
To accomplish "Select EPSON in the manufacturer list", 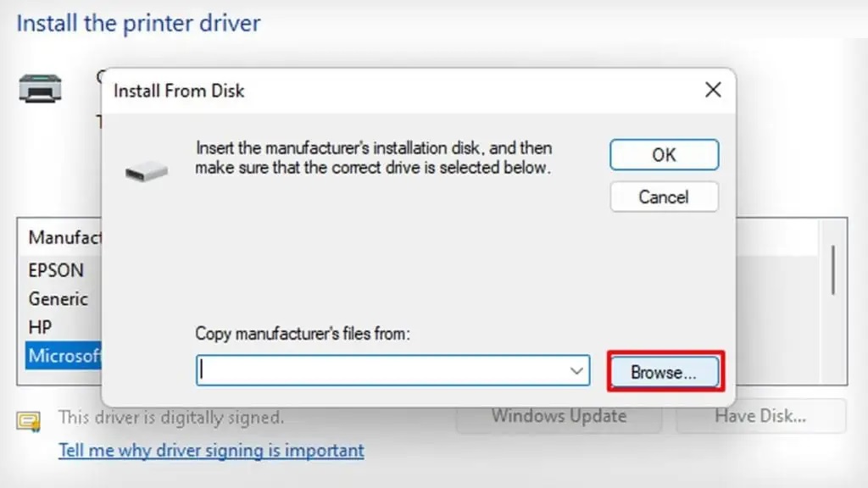I will [57, 271].
